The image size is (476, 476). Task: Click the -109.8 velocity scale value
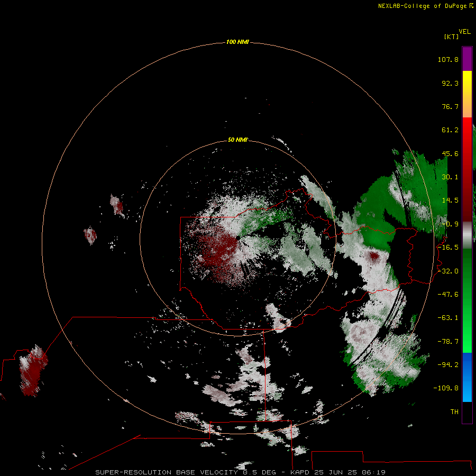click(446, 388)
